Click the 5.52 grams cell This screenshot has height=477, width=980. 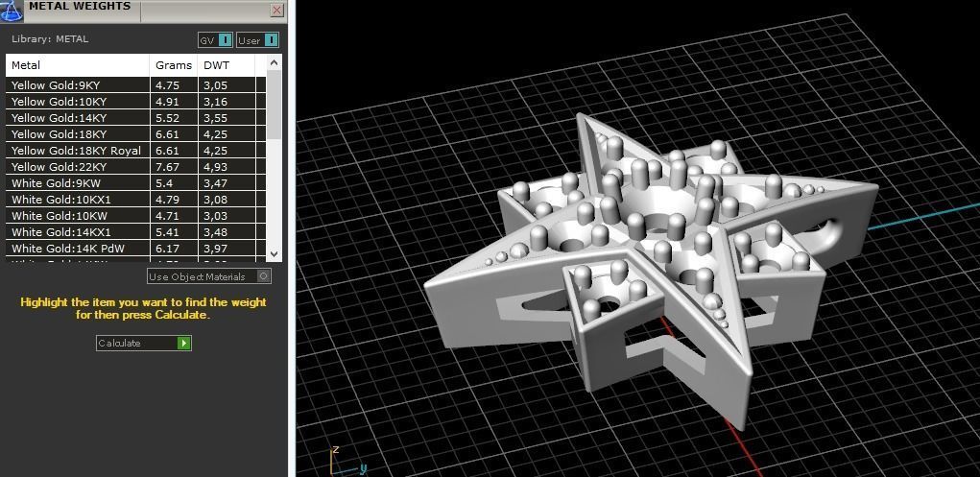174,117
